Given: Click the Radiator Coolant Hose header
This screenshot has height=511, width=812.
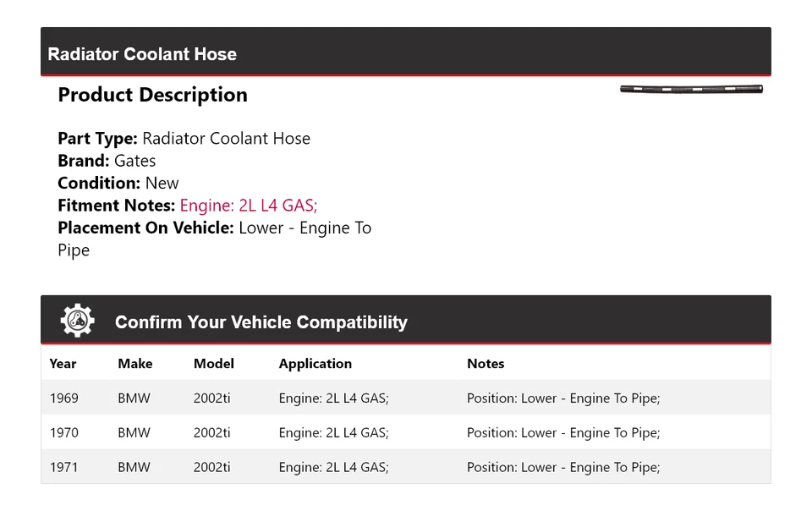Looking at the screenshot, I should 142,54.
